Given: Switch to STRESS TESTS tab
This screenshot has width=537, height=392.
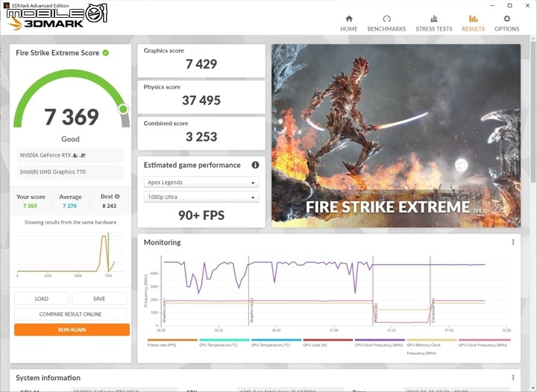Looking at the screenshot, I should (x=433, y=24).
